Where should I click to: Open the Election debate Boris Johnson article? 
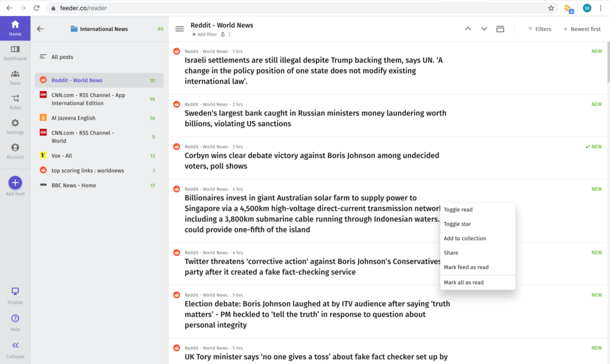point(317,314)
